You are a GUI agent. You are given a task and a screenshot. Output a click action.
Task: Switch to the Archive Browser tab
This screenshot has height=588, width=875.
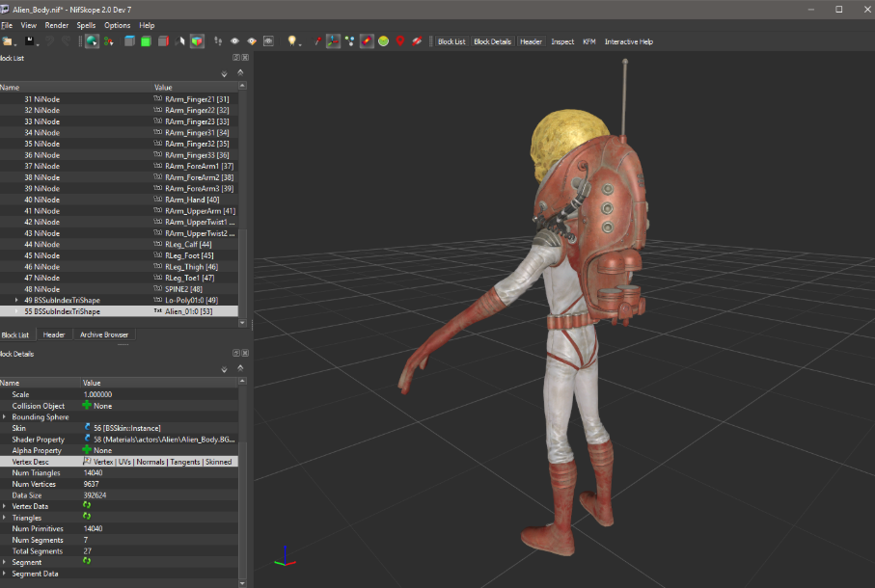(x=102, y=334)
